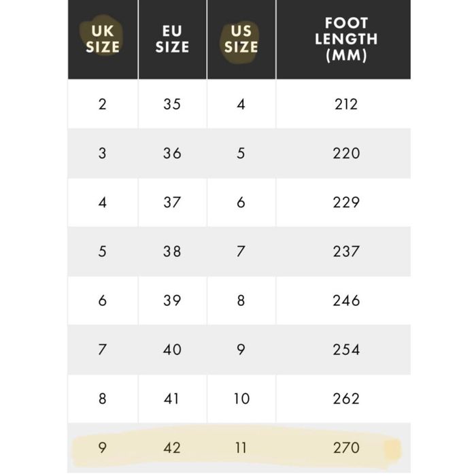This screenshot has width=476, height=476.
Task: Select the EU size 40 cell
Action: point(172,349)
